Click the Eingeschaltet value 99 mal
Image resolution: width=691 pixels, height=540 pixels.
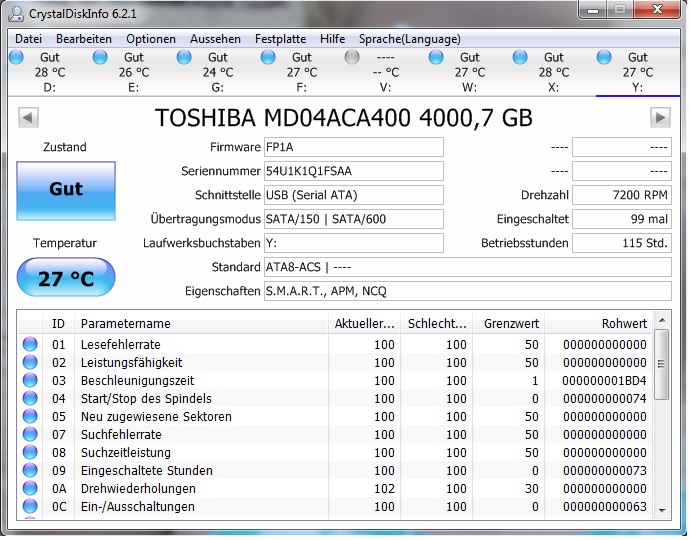[622, 219]
